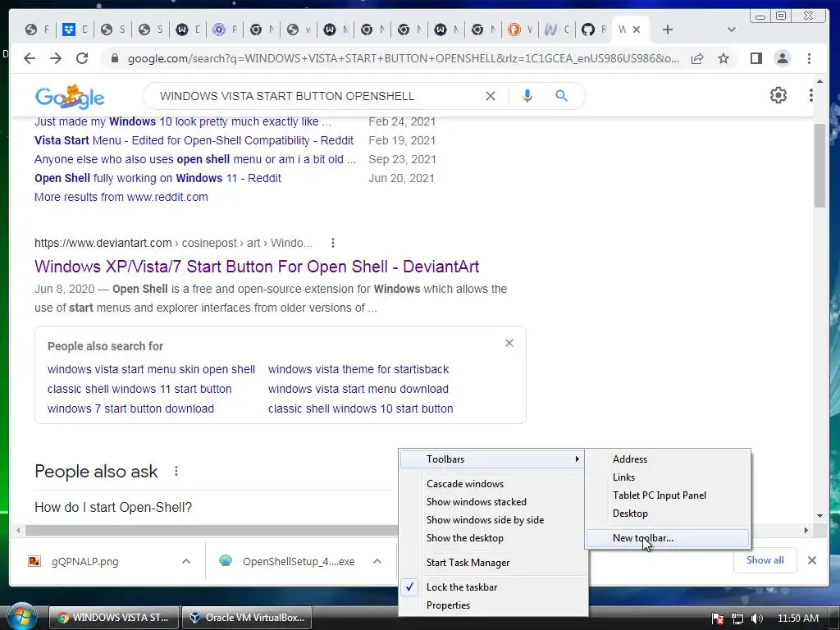Click 'More results from www.reddit.com'
This screenshot has height=630, width=840.
[x=121, y=197]
